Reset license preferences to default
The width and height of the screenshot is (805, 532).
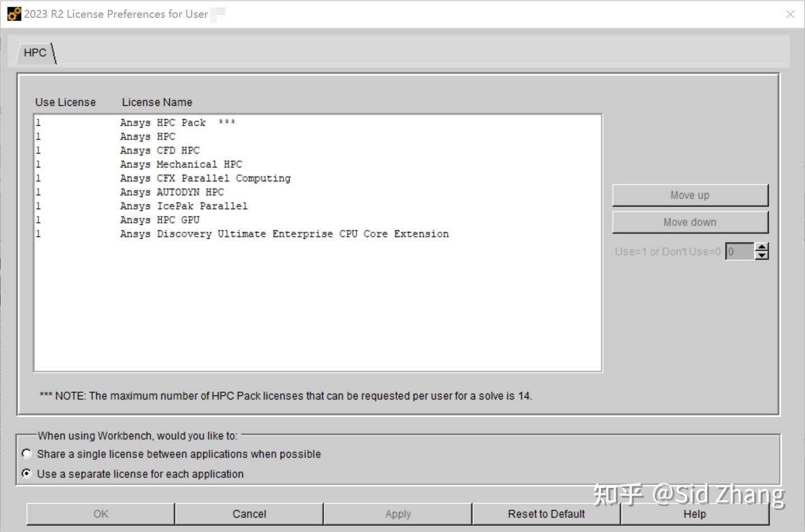[x=546, y=514]
